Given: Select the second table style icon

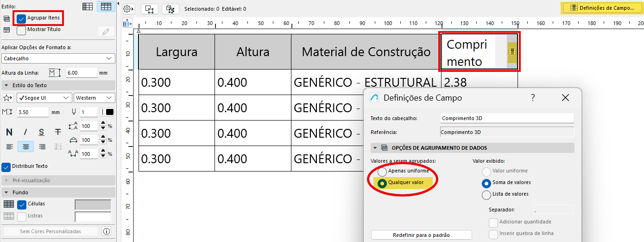Looking at the screenshot, I should click(x=106, y=6).
